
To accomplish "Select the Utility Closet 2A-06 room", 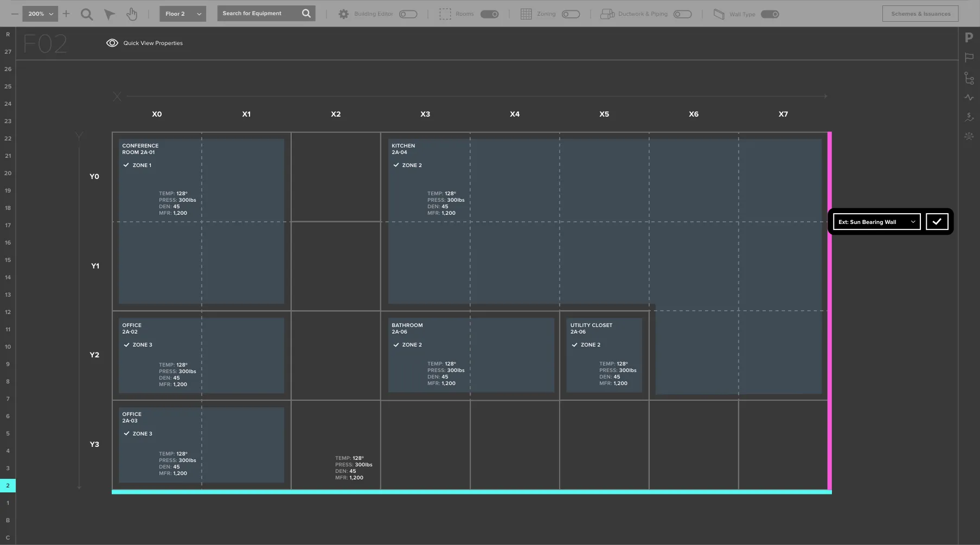I will click(604, 355).
